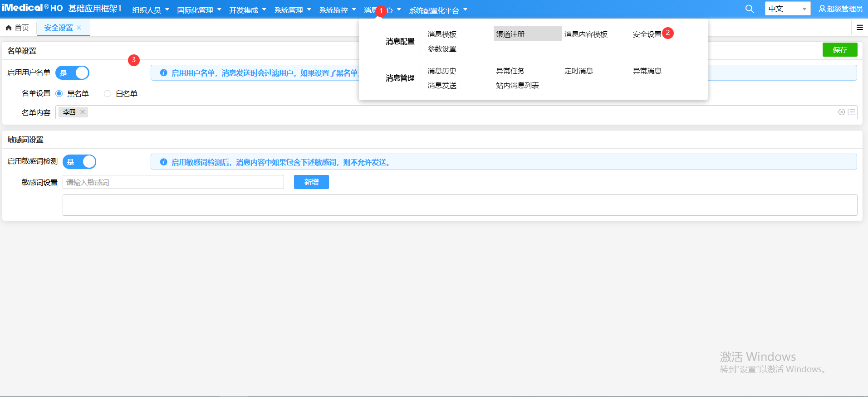The width and height of the screenshot is (868, 397).
Task: Toggle the 启用用户名单 switch
Action: coord(73,73)
